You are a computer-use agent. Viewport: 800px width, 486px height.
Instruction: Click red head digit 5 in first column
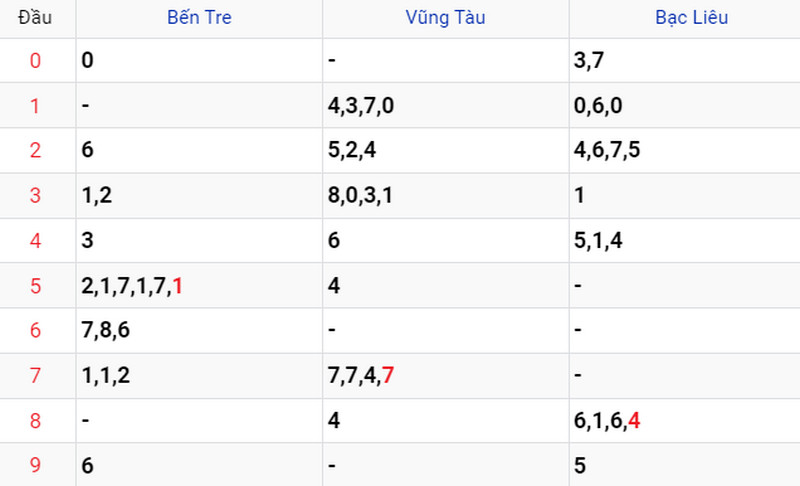[35, 286]
